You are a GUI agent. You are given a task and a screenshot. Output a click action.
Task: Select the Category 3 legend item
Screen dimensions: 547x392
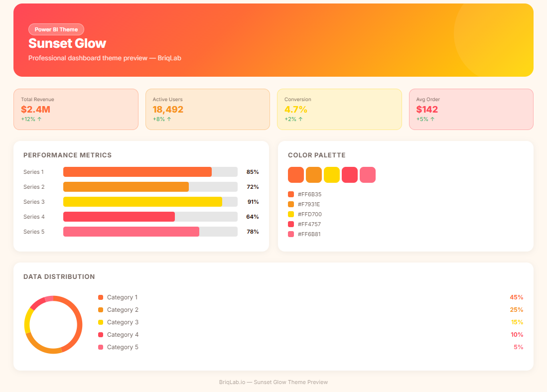(123, 322)
